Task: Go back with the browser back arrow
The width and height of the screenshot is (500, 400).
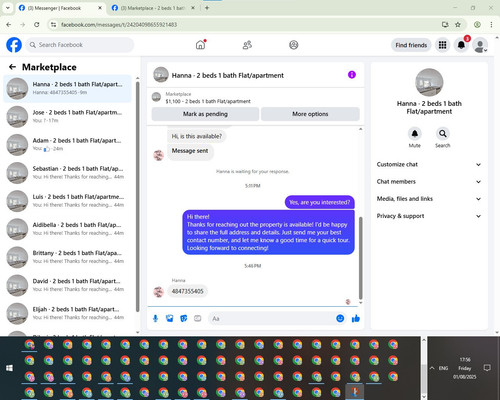Action: click(x=9, y=25)
